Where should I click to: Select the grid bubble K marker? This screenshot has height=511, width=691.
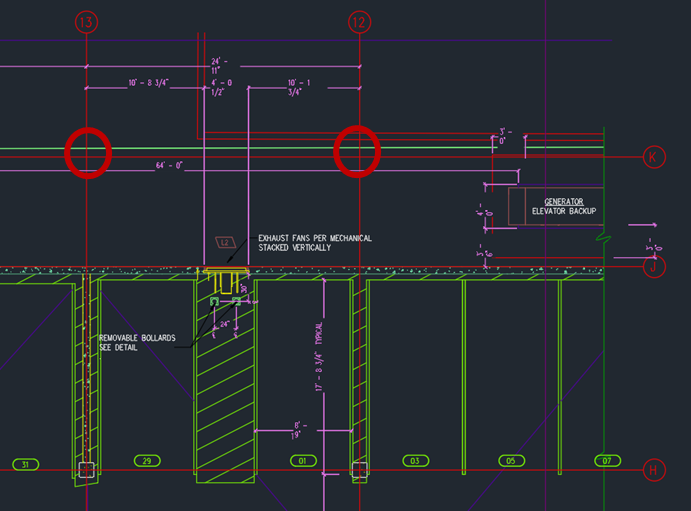(x=653, y=157)
